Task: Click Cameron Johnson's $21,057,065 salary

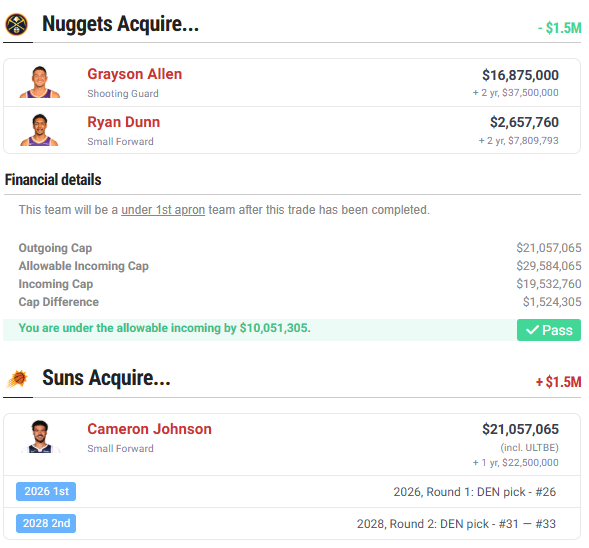Action: [x=520, y=429]
